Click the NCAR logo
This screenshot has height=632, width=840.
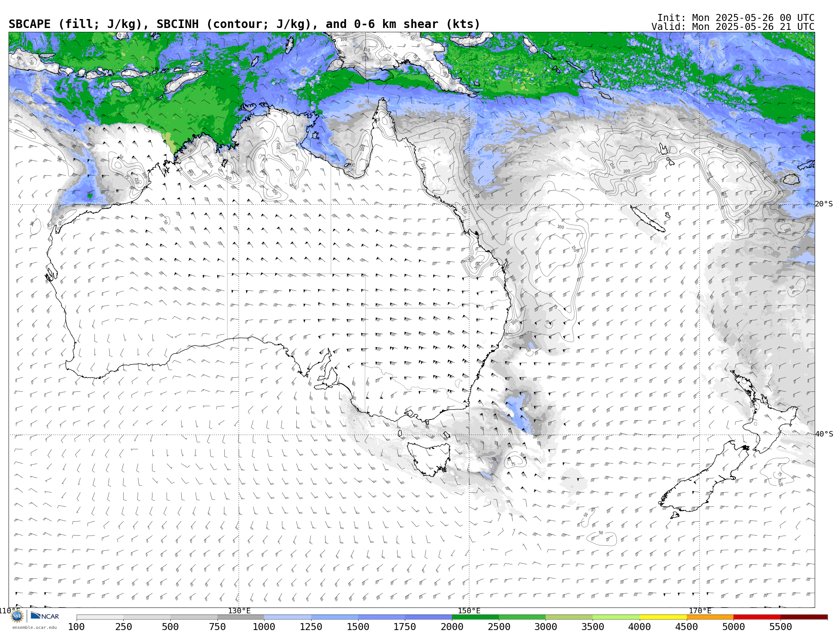click(x=45, y=616)
